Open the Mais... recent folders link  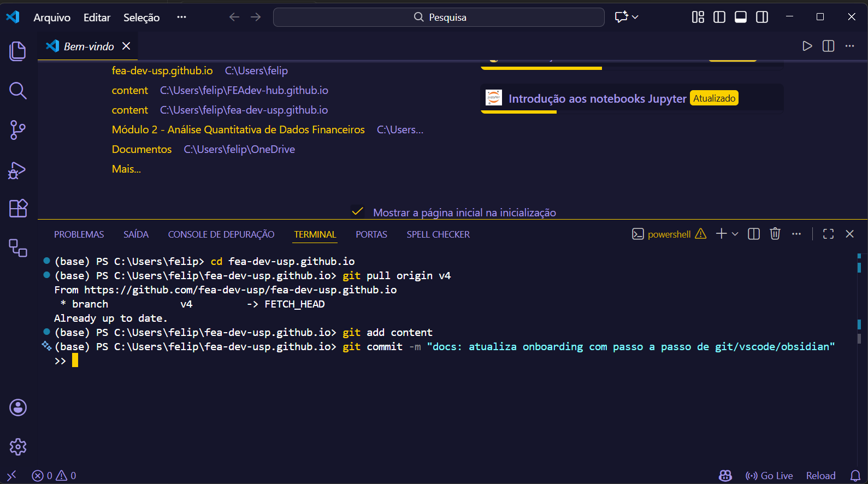point(126,169)
